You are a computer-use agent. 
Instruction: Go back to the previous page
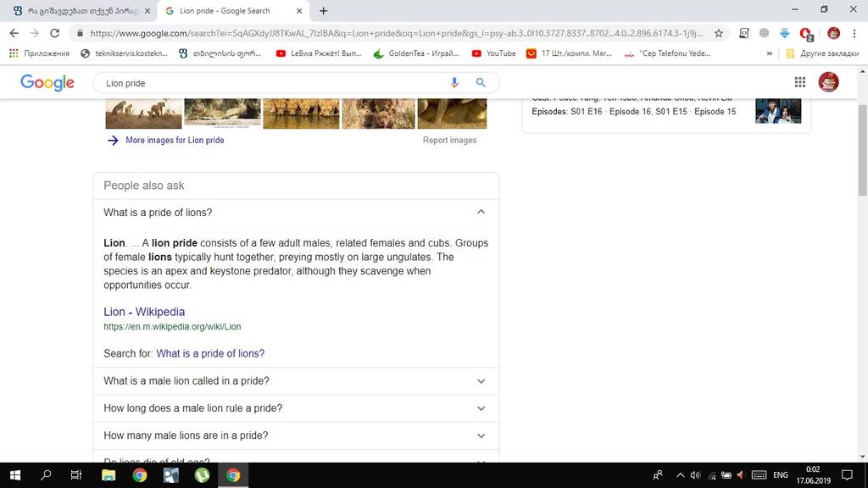[x=14, y=33]
